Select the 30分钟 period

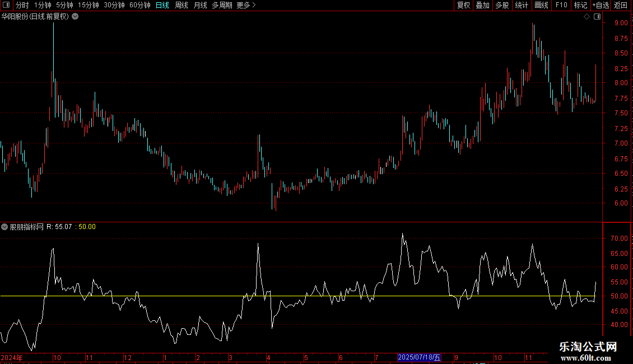[x=114, y=5]
